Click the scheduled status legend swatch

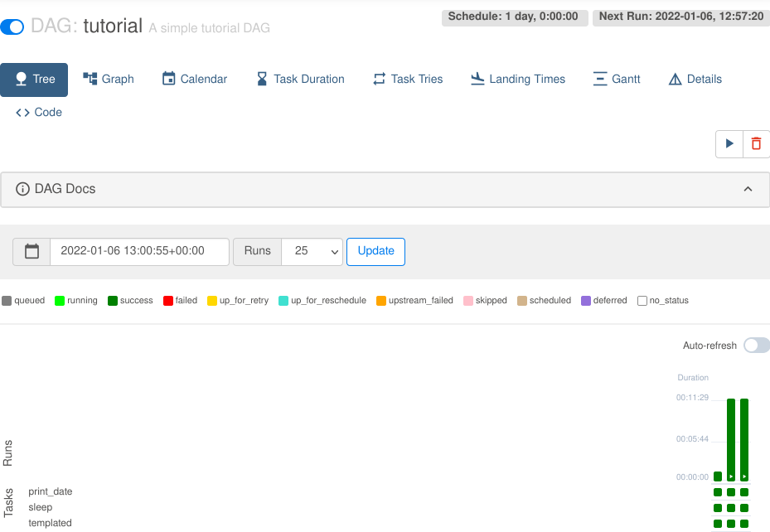(x=522, y=301)
